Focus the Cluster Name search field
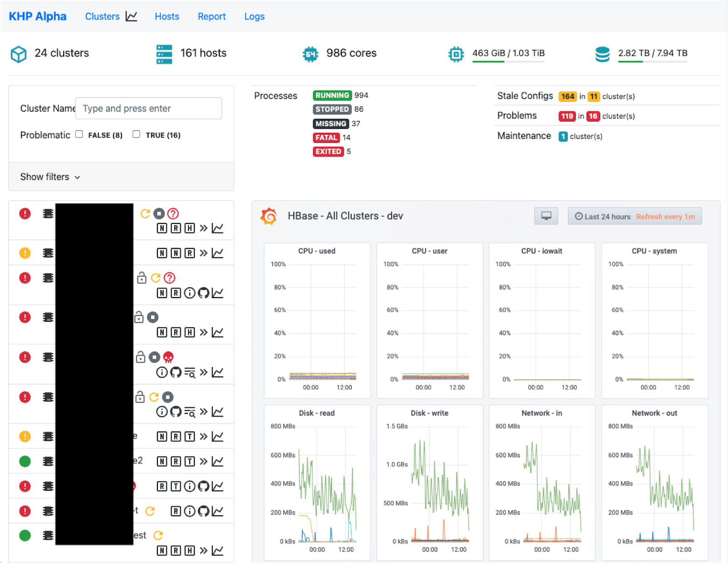 point(149,108)
